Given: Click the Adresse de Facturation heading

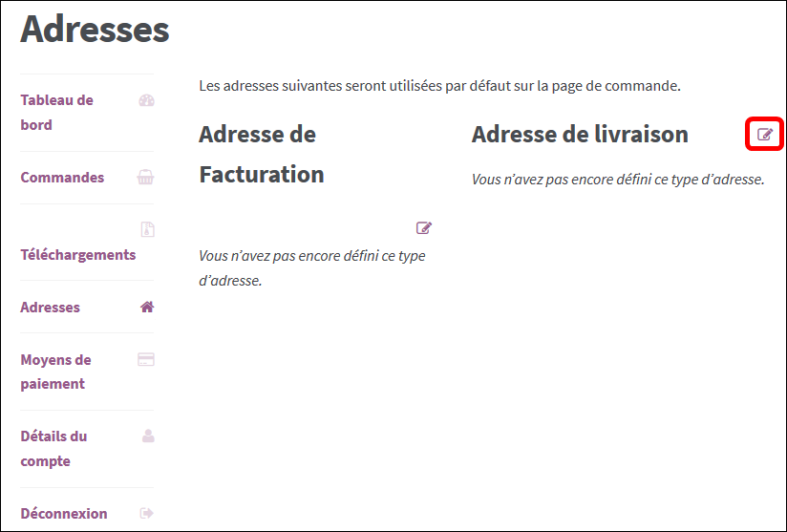Looking at the screenshot, I should point(262,154).
